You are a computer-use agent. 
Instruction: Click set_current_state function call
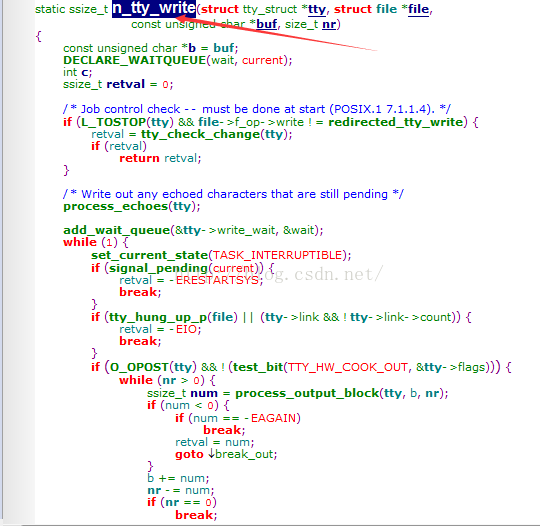pos(149,255)
